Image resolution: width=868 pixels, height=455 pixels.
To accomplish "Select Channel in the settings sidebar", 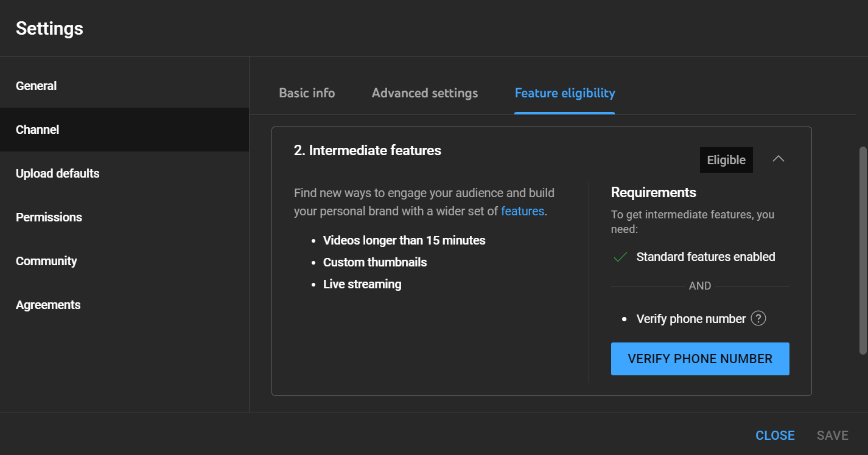I will pyautogui.click(x=38, y=130).
